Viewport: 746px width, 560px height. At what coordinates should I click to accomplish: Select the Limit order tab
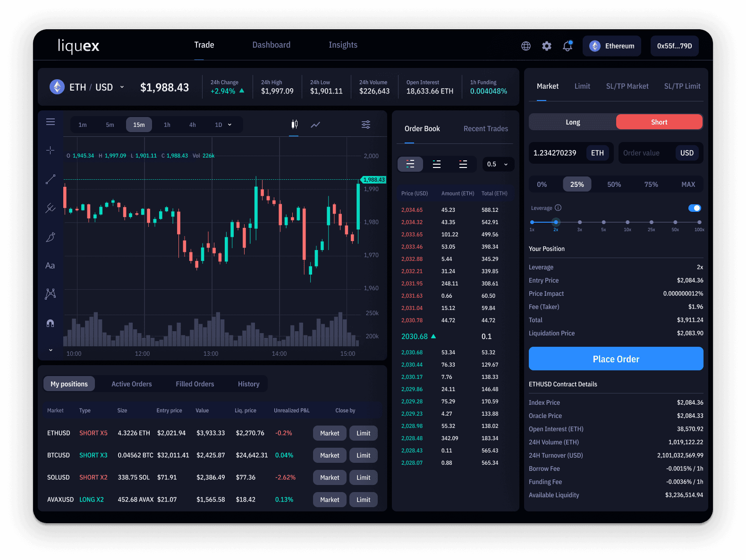[x=582, y=86]
